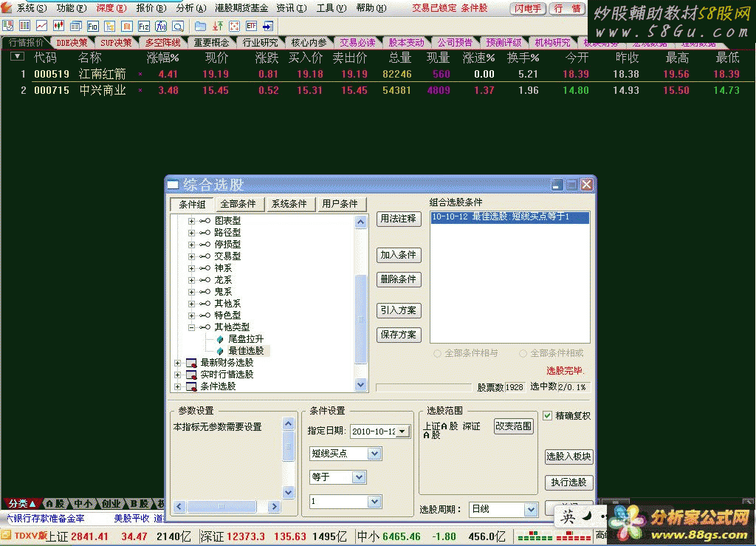Click the 选股入板块 button
The image size is (756, 546).
pos(568,457)
